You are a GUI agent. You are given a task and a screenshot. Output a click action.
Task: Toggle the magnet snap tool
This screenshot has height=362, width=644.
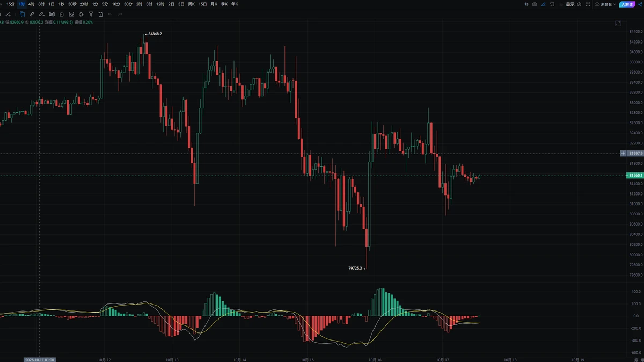[x=80, y=14]
